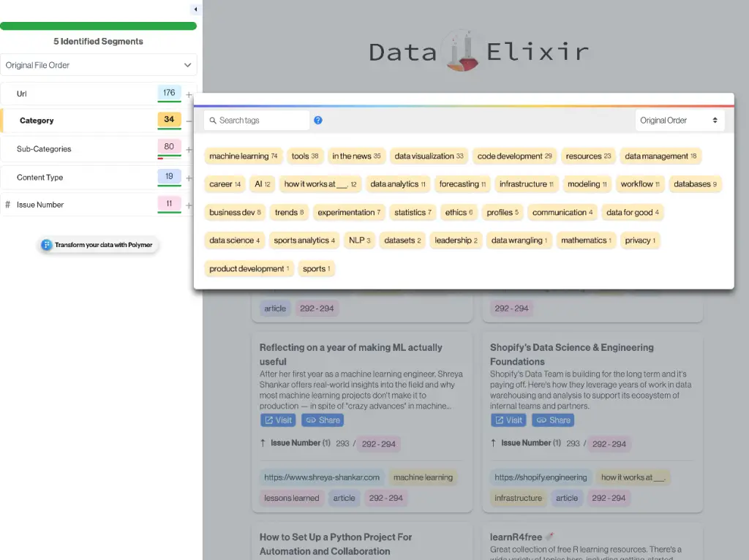Click Share on Shopify's Data Science card
Viewport: 749px width, 560px height.
tap(553, 420)
